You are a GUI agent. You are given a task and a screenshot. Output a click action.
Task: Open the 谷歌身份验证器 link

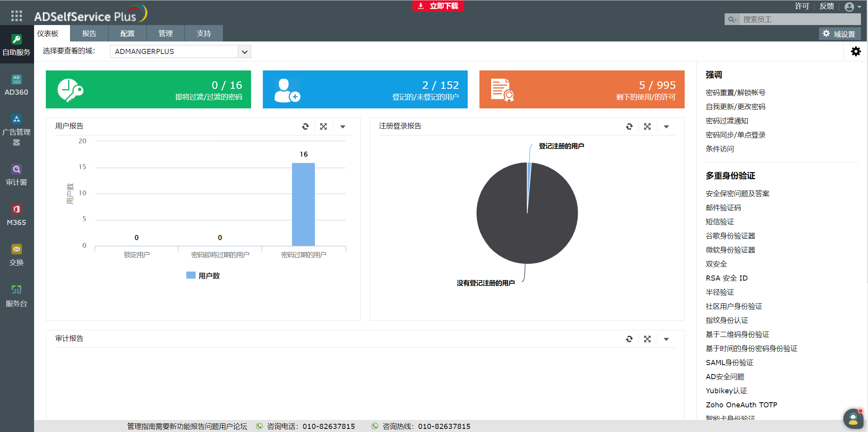pyautogui.click(x=730, y=236)
